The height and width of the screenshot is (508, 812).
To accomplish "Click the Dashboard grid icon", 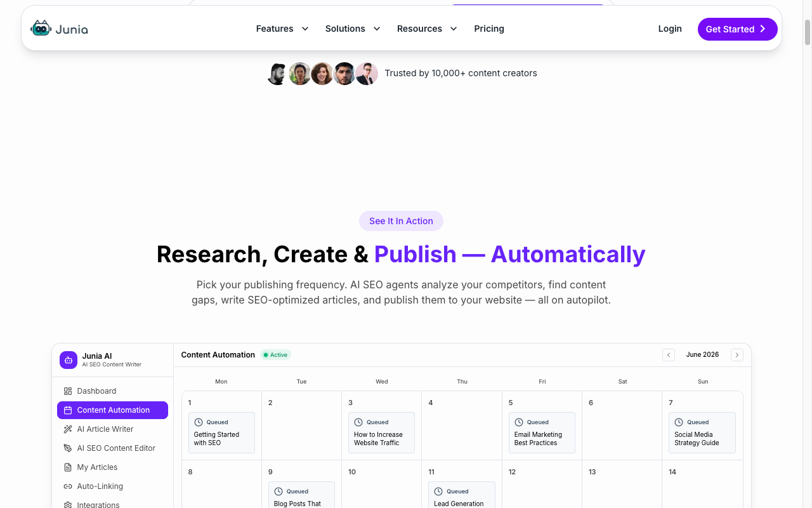I will (68, 391).
